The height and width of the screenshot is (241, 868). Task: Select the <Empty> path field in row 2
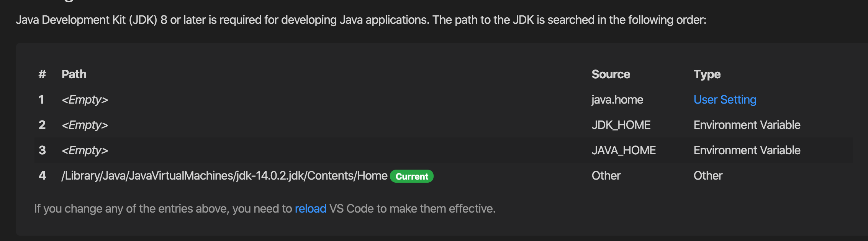click(x=85, y=125)
